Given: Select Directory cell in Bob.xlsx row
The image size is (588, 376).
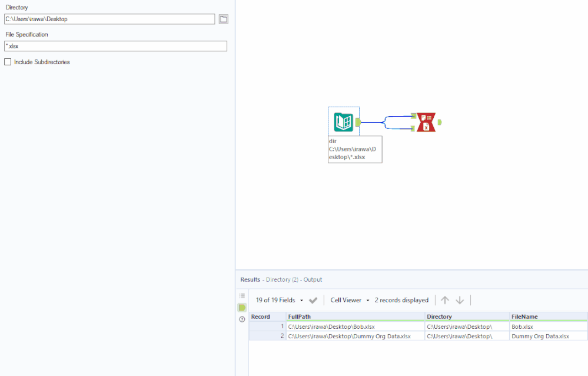Looking at the screenshot, I should [467, 327].
